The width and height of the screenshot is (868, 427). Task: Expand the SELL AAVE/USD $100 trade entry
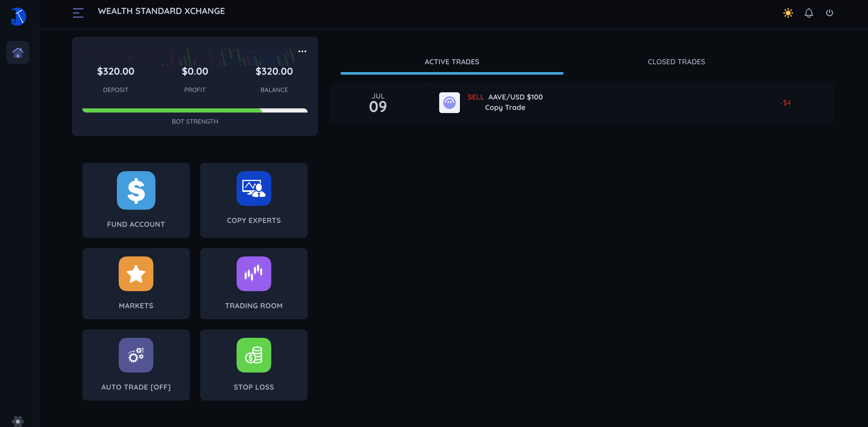505,97
